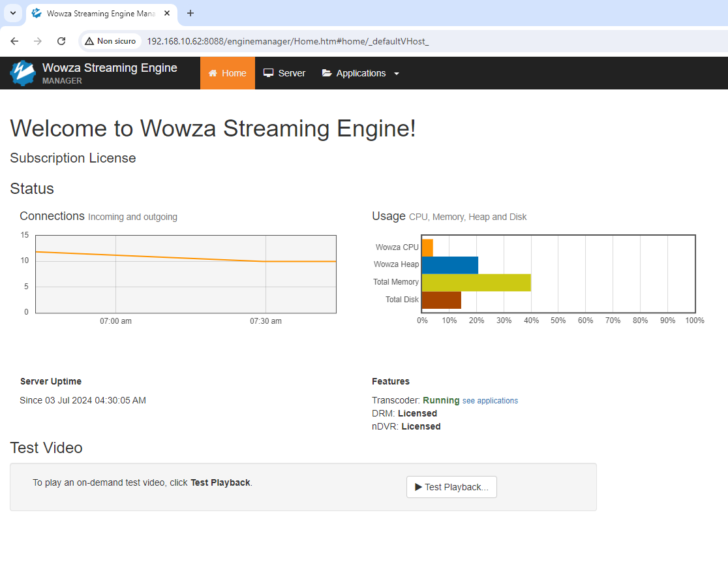Go back using browser back arrow

coord(14,41)
